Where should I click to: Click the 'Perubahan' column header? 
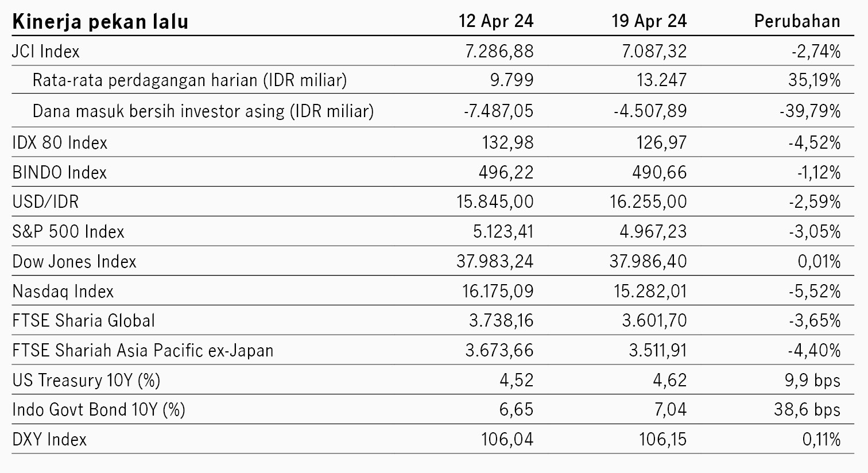[797, 21]
